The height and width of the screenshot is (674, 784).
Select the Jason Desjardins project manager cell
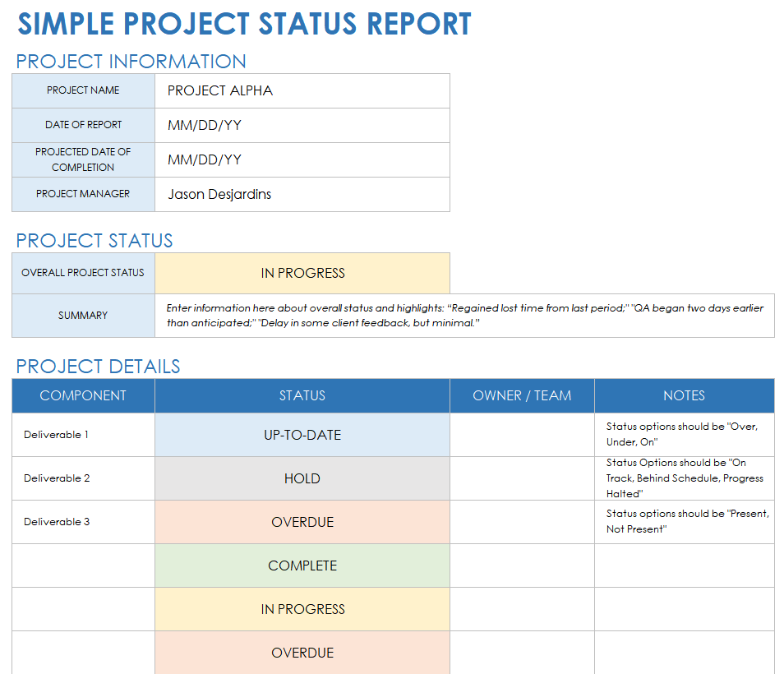[x=302, y=195]
